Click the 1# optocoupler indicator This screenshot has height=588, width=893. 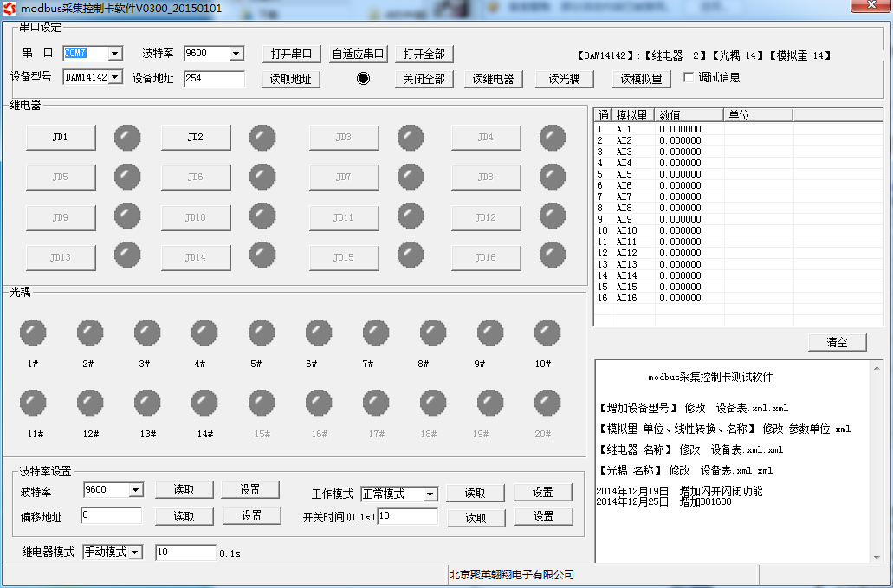coord(33,333)
